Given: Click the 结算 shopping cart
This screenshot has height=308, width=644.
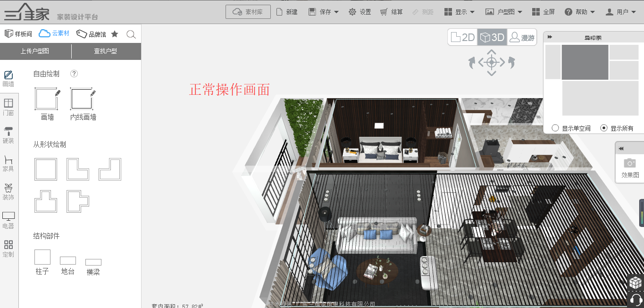Looking at the screenshot, I should click(x=392, y=12).
